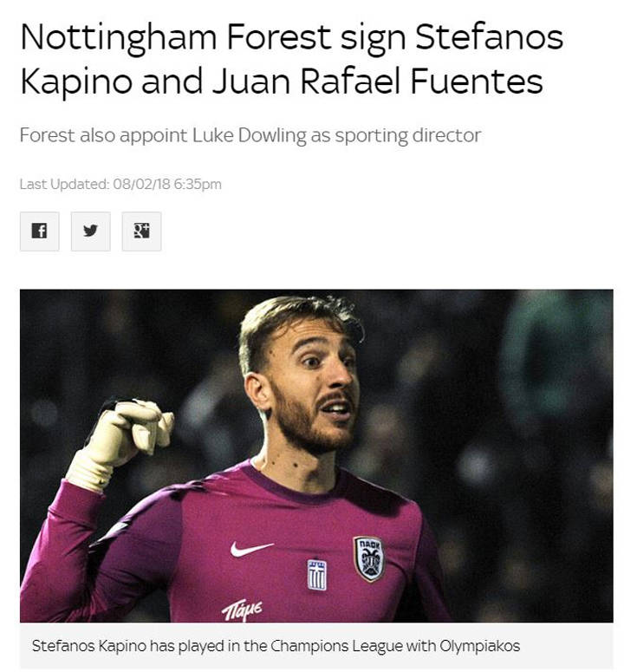Open the Stefanos Kapino goalkeeper photo

(x=316, y=455)
